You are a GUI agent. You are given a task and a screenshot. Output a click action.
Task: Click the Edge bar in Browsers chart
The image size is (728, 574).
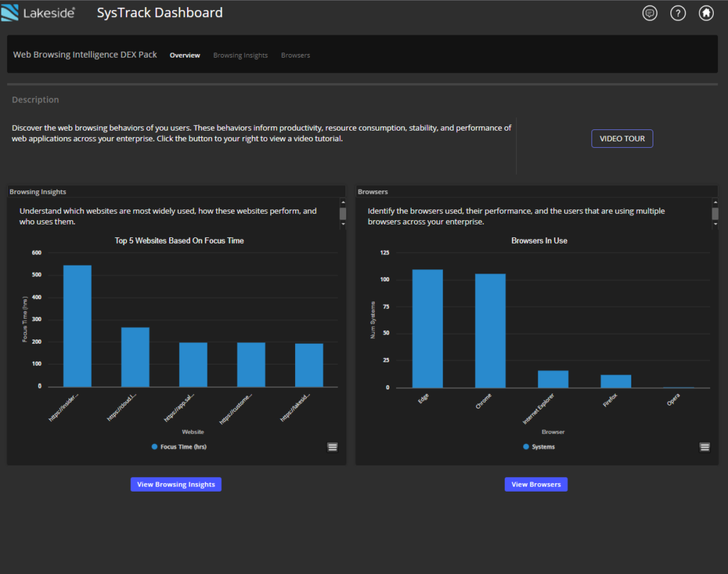pos(427,328)
